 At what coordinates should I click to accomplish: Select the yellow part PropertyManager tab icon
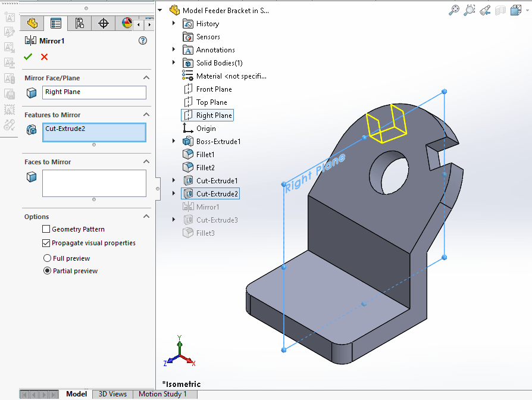pos(32,23)
